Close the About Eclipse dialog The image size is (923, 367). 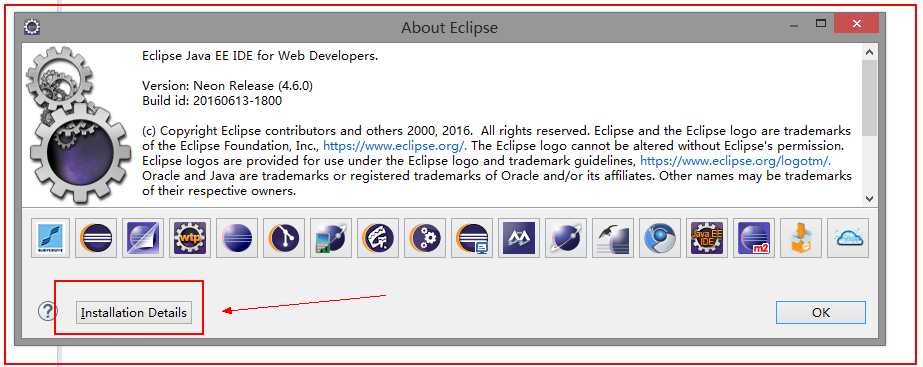tap(856, 24)
